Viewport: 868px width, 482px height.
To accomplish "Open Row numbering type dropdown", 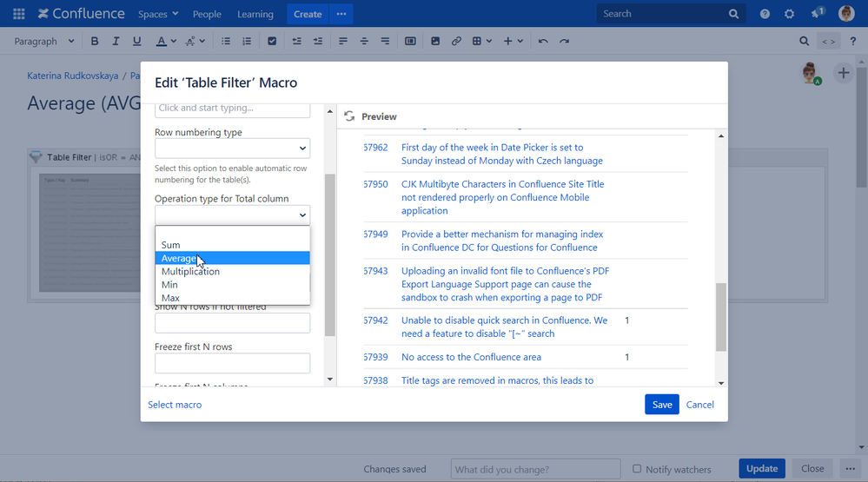I will pyautogui.click(x=233, y=149).
